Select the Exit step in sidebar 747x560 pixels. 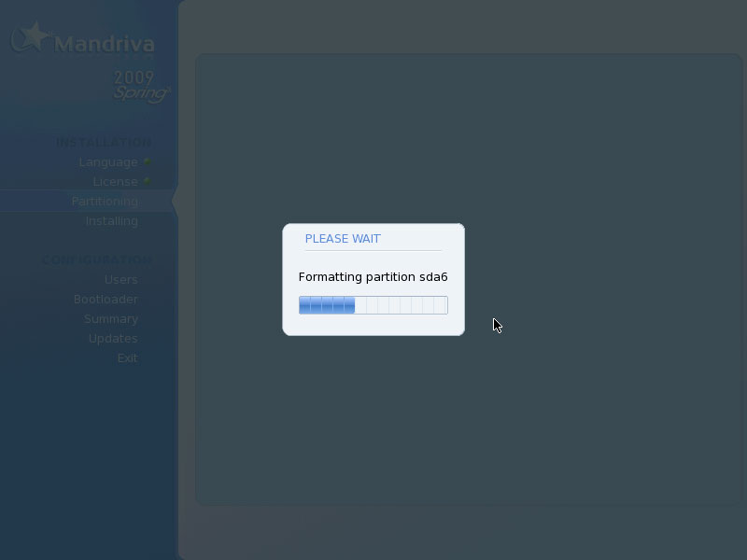point(128,357)
